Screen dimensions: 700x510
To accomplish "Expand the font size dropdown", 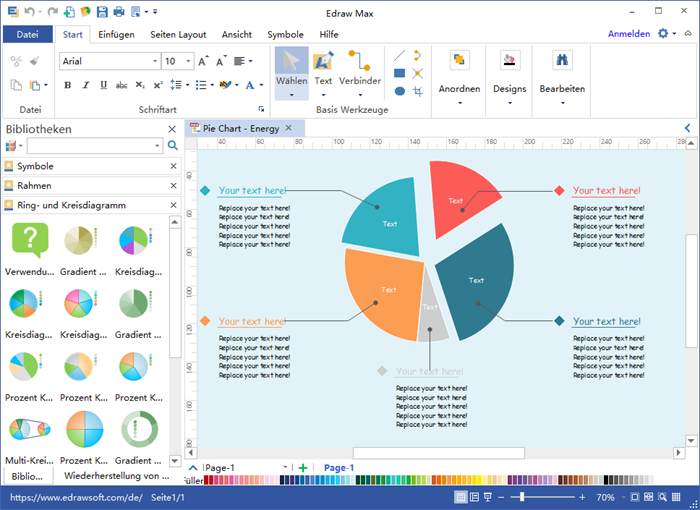I will [x=188, y=61].
